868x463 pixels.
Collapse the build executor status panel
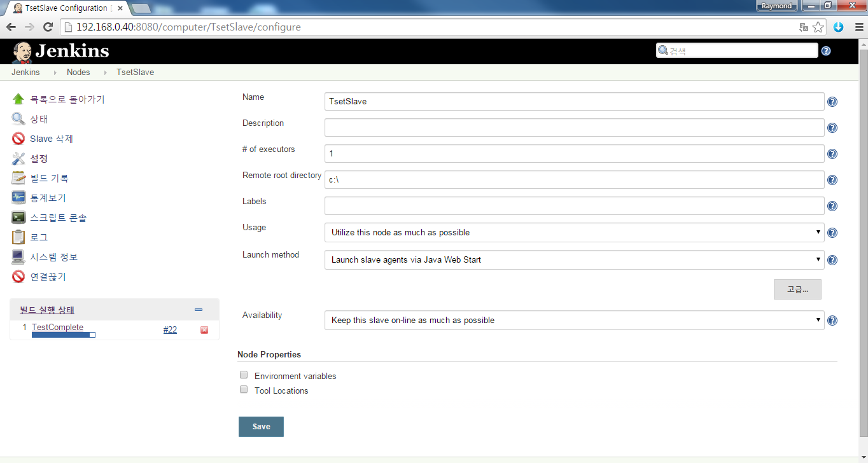tap(199, 310)
